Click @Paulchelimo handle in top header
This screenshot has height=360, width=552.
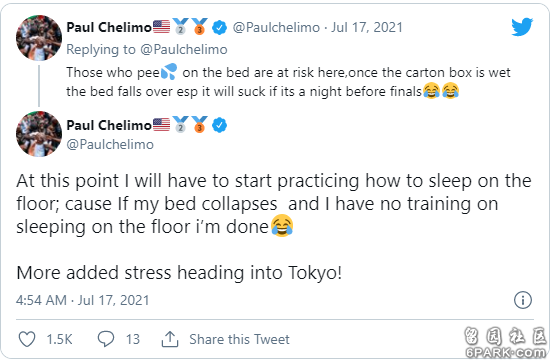click(x=276, y=27)
